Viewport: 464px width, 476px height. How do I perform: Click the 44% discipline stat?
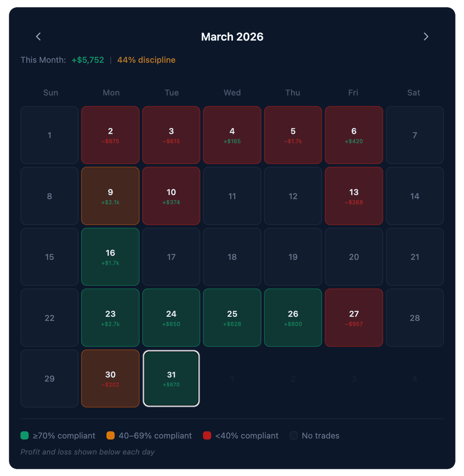(x=146, y=60)
